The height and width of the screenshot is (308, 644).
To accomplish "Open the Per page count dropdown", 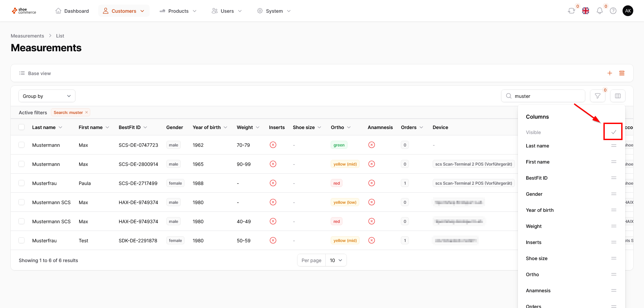I will 336,260.
